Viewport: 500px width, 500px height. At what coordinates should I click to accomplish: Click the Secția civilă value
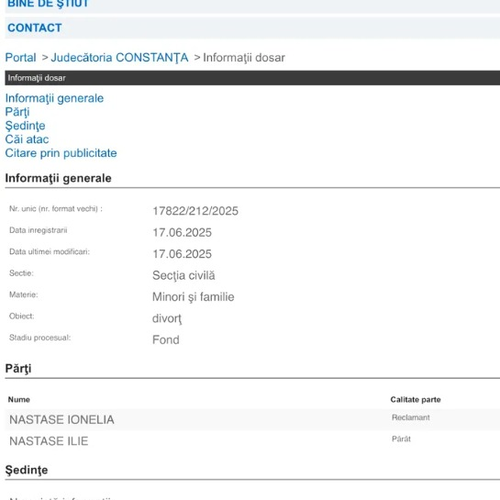(184, 276)
